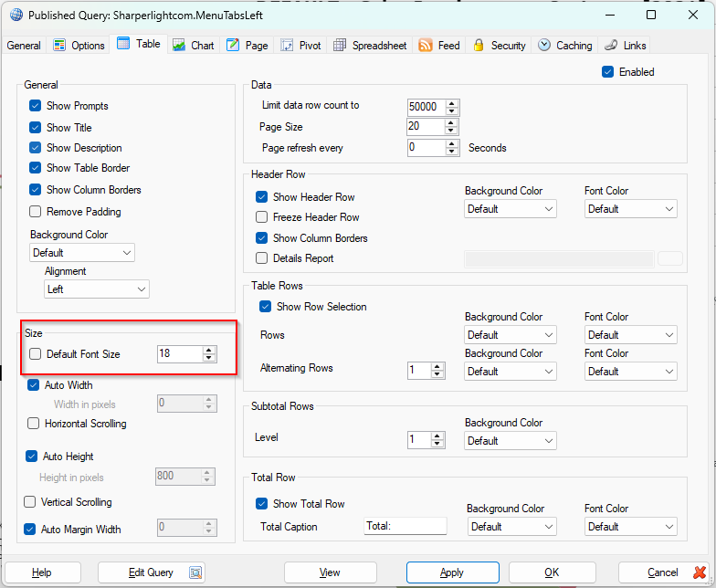The image size is (716, 588).
Task: Click the globe icon in title bar
Action: tap(16, 15)
